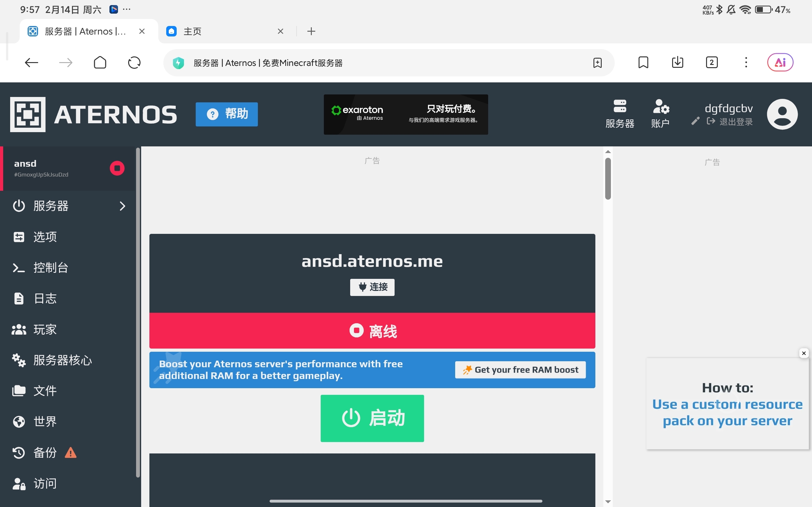This screenshot has width=812, height=507.
Task: Click the red stop status indicator for ansd
Action: point(117,168)
